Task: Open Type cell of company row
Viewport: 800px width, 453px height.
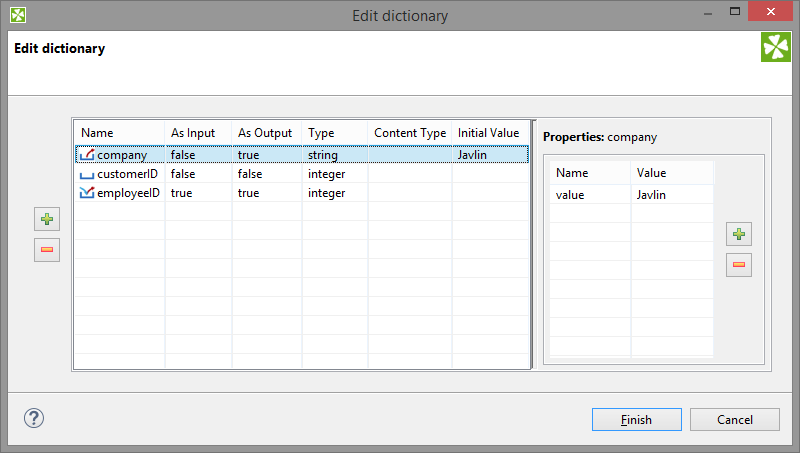Action: (323, 155)
